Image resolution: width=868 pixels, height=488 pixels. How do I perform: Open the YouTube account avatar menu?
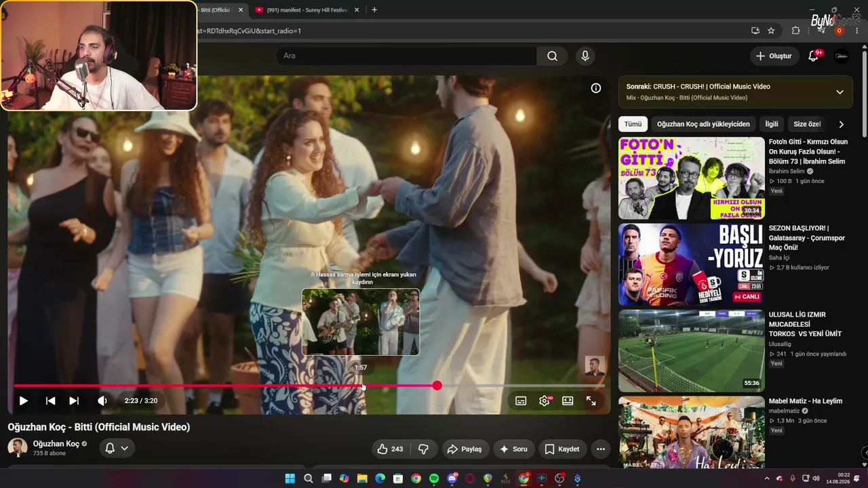click(x=842, y=56)
